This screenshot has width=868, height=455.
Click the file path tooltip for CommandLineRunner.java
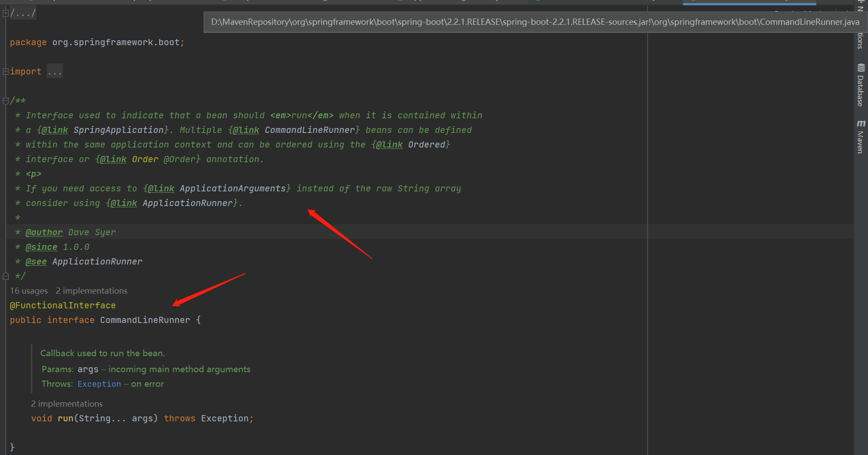coord(535,22)
